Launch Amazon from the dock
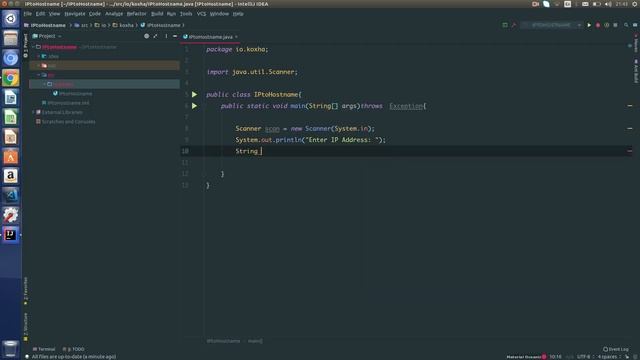This screenshot has width=640, height=360. [11, 176]
